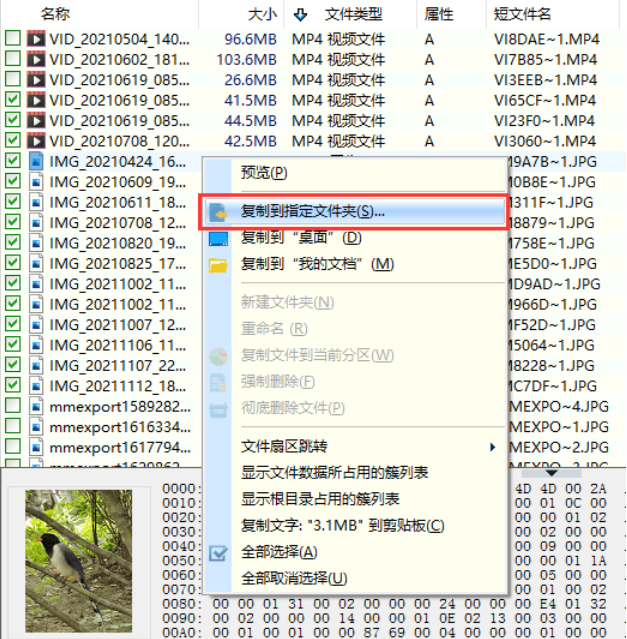Choose 预览(P) from the context menu
This screenshot has width=627, height=639.
264,173
